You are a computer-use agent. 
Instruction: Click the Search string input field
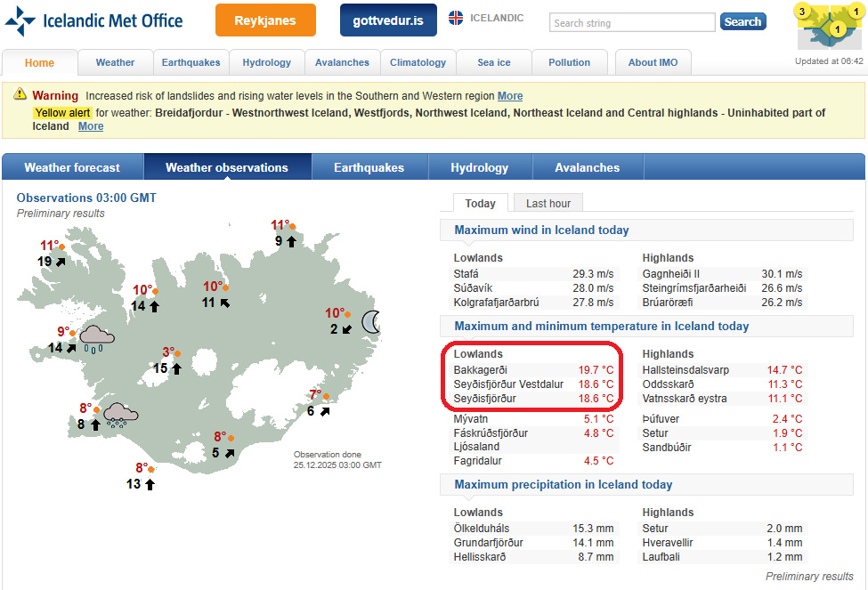click(631, 22)
